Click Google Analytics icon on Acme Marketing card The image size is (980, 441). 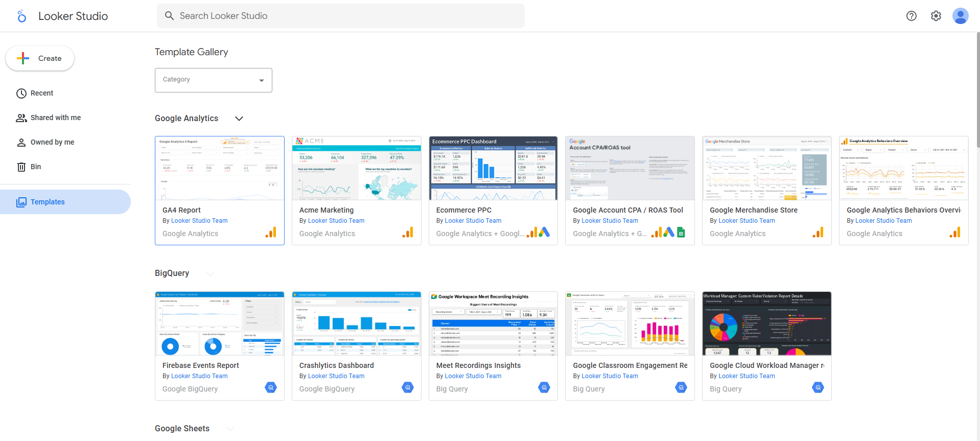coord(408,233)
